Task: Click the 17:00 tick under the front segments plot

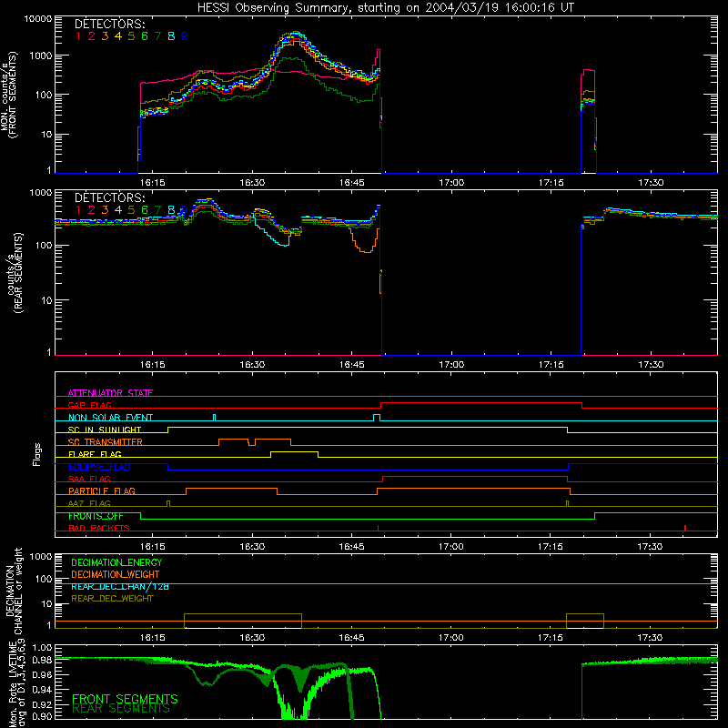Action: pyautogui.click(x=451, y=183)
